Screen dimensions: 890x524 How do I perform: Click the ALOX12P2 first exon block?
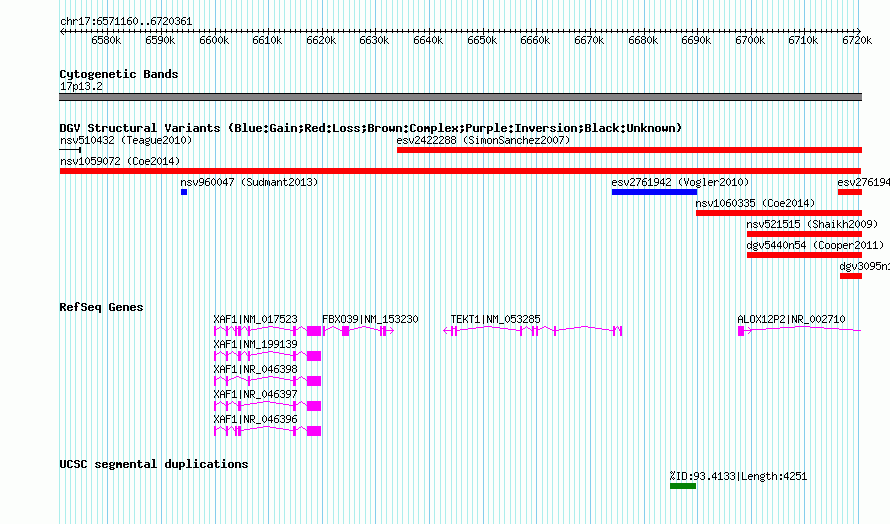click(741, 331)
